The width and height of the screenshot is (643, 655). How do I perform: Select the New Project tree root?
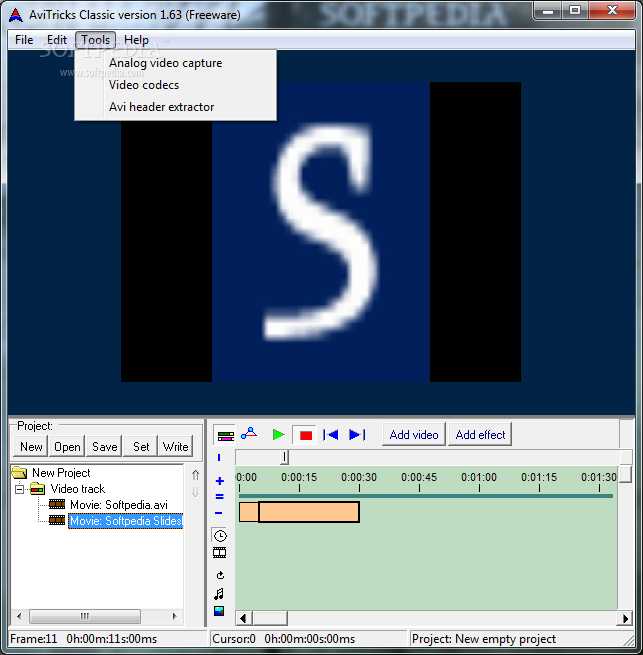(x=61, y=473)
